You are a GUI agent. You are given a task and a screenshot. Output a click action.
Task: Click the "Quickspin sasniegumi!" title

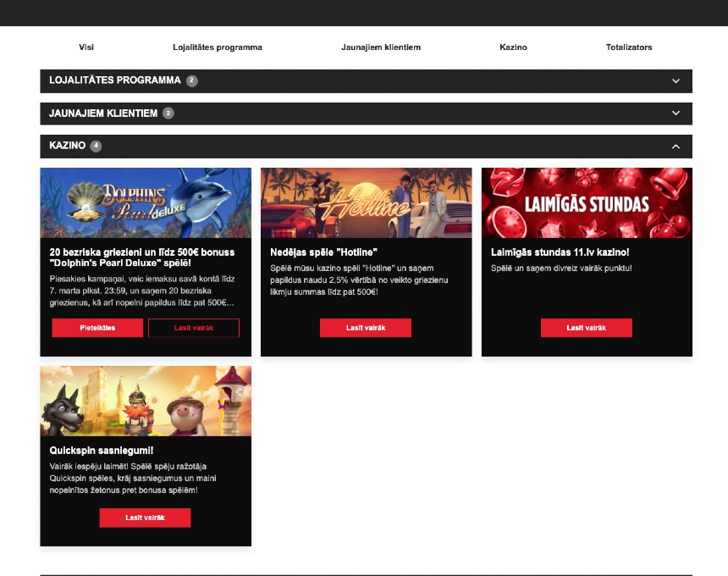coord(102,450)
